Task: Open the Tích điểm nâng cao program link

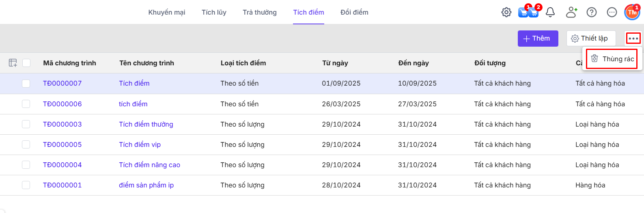Action: click(x=149, y=165)
